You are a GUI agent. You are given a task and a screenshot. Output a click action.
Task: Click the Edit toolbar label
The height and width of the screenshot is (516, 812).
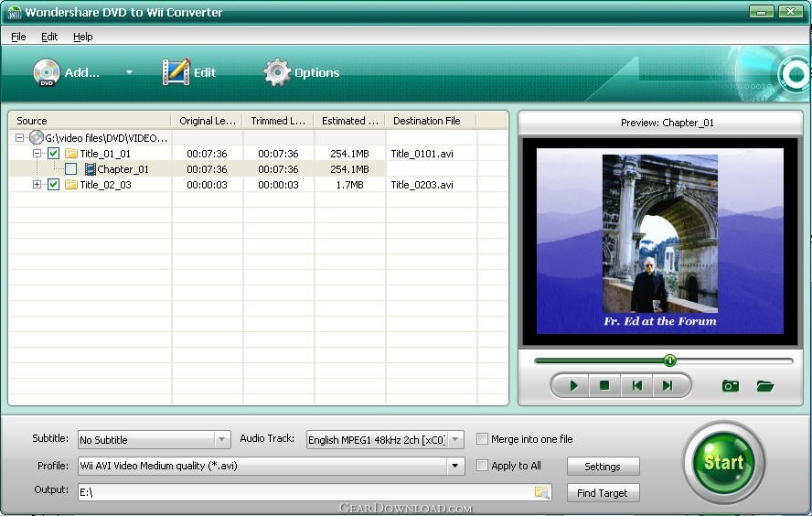point(205,72)
